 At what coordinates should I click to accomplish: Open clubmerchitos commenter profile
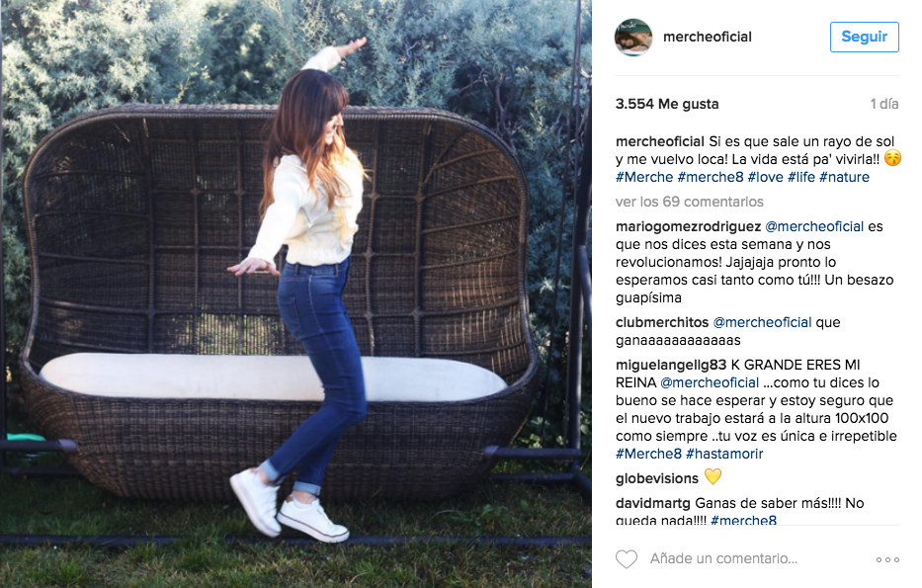662,322
